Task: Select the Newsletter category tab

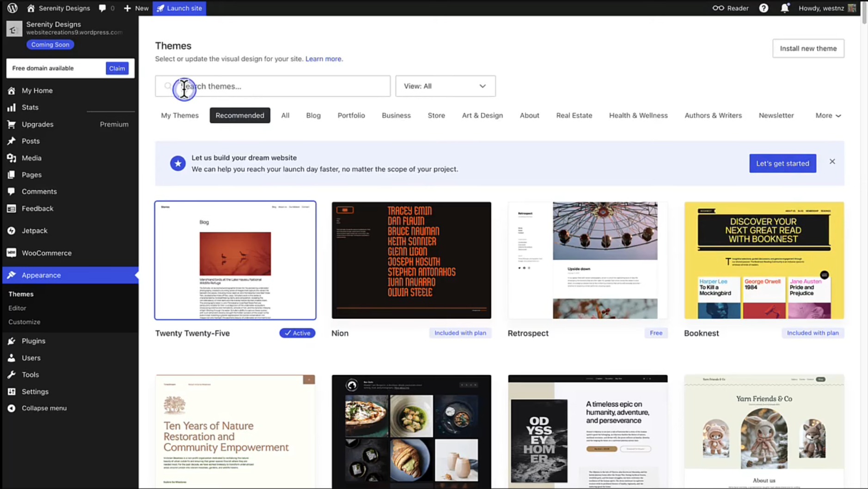Action: coord(776,115)
